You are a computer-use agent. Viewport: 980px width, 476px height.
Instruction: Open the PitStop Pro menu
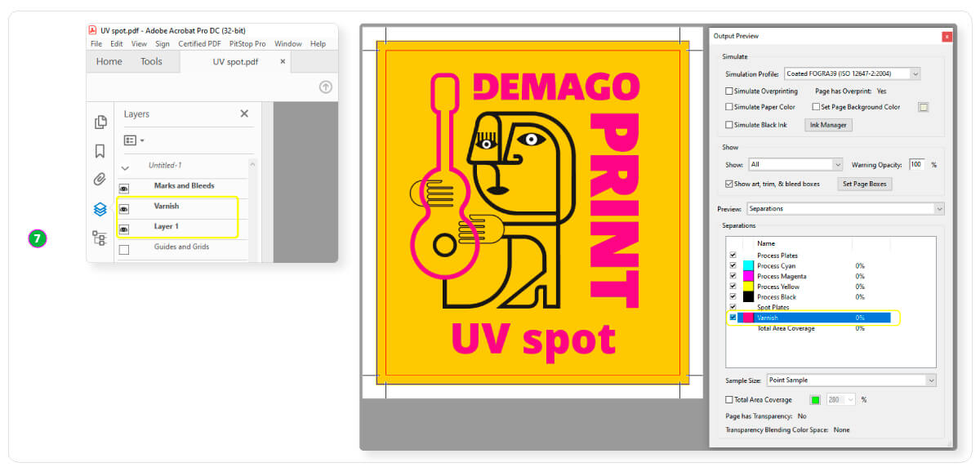pos(247,44)
